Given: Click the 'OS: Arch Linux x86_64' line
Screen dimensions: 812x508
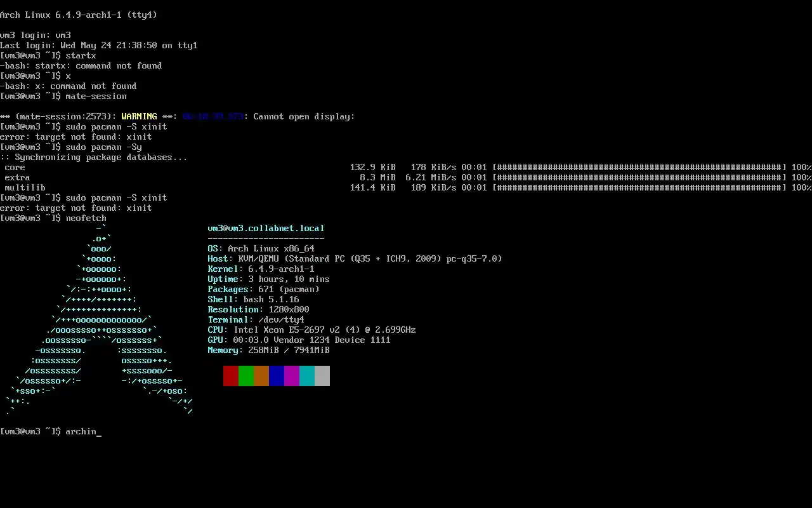Looking at the screenshot, I should (261, 248).
